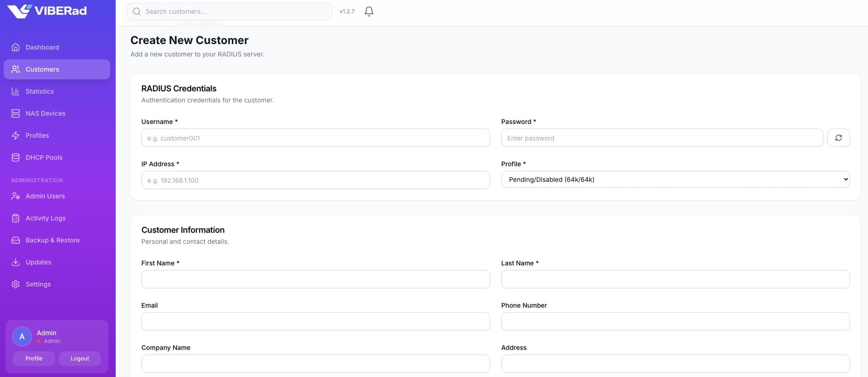Screen dimensions: 868x377
Task: Go to Admin Users page
Action: click(57, 196)
